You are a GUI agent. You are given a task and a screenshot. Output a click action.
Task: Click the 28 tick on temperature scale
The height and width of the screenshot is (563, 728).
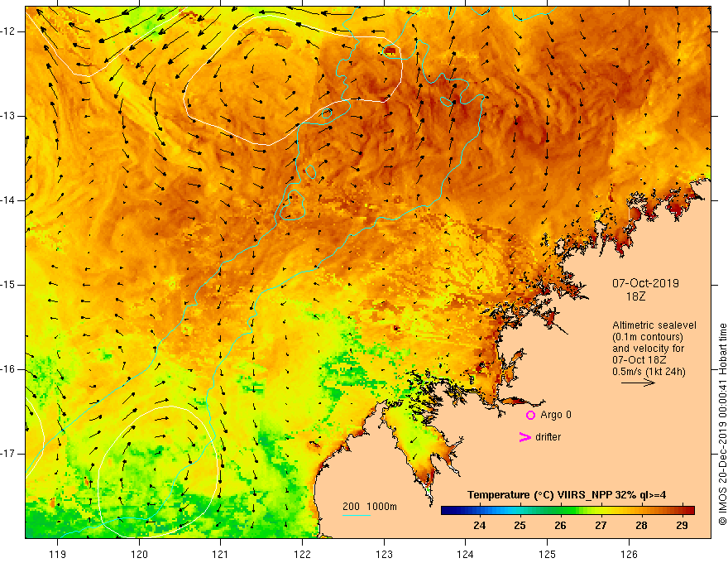click(x=641, y=526)
